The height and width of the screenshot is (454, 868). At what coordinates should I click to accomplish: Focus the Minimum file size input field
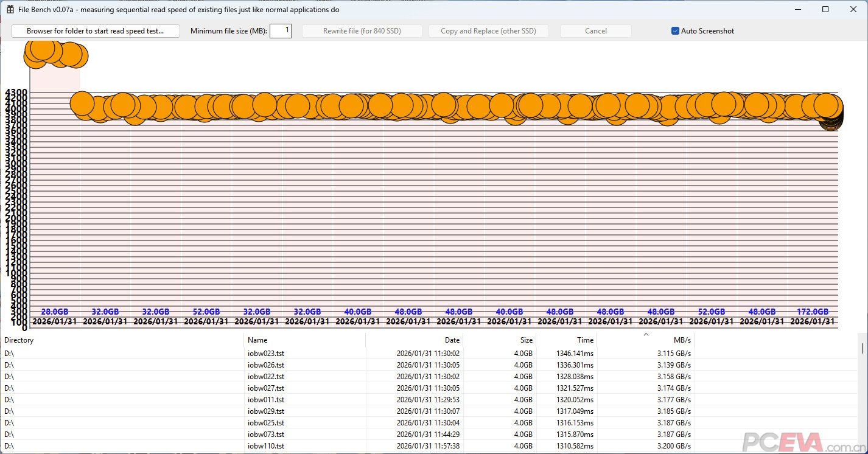click(x=280, y=31)
